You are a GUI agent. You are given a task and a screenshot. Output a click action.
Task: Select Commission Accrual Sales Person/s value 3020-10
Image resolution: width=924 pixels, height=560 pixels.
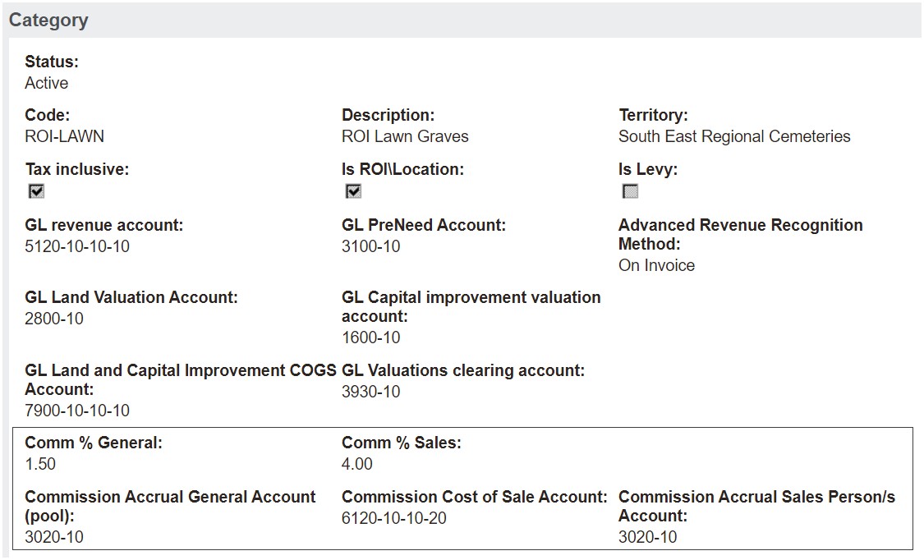648,537
